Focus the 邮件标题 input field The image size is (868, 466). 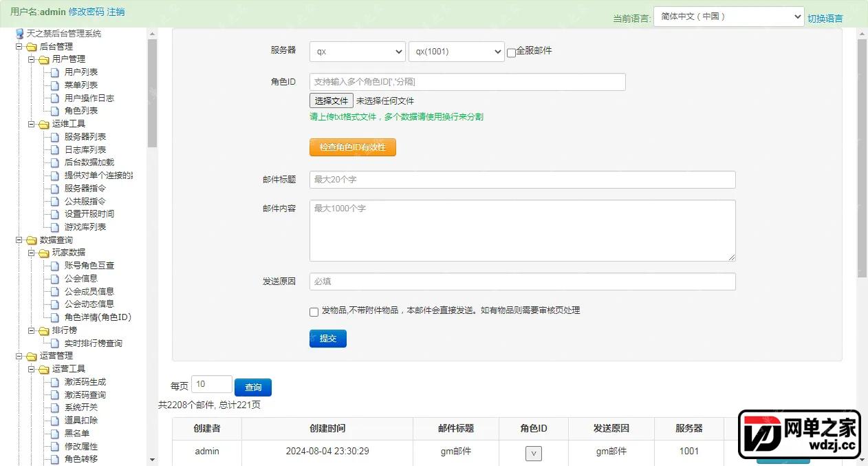pos(523,180)
